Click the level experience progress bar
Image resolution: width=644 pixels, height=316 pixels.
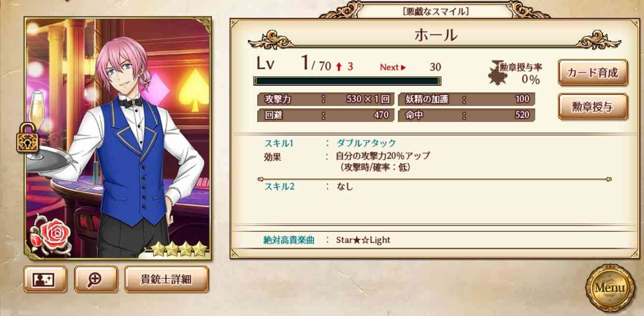[347, 81]
